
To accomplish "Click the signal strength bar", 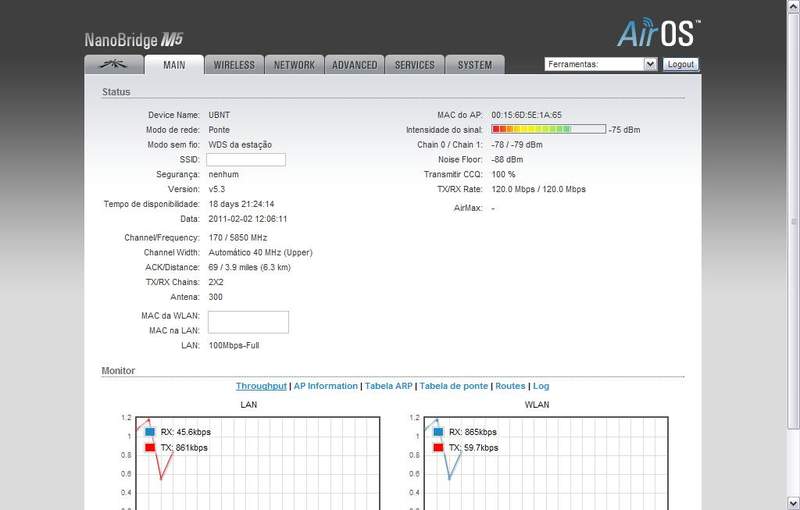I will tap(548, 130).
